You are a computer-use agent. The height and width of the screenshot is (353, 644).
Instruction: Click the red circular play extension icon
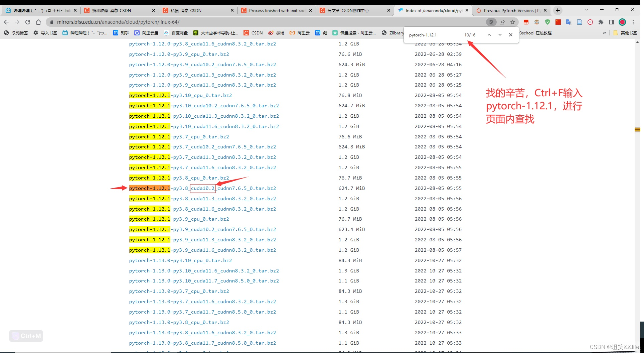pos(590,22)
